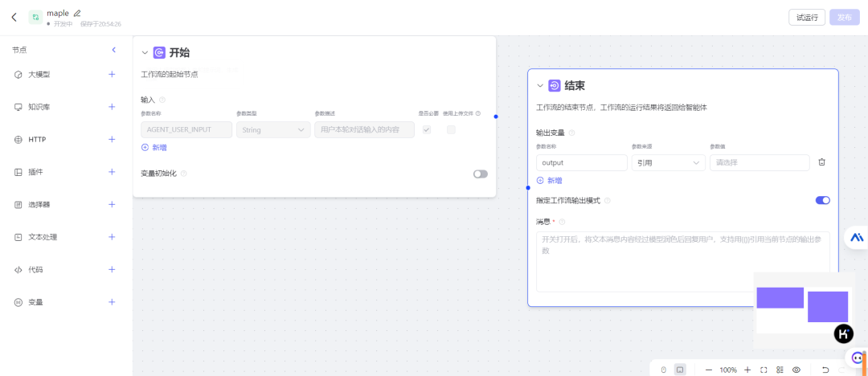
Task: Zoom in the canvas
Action: coord(747,370)
